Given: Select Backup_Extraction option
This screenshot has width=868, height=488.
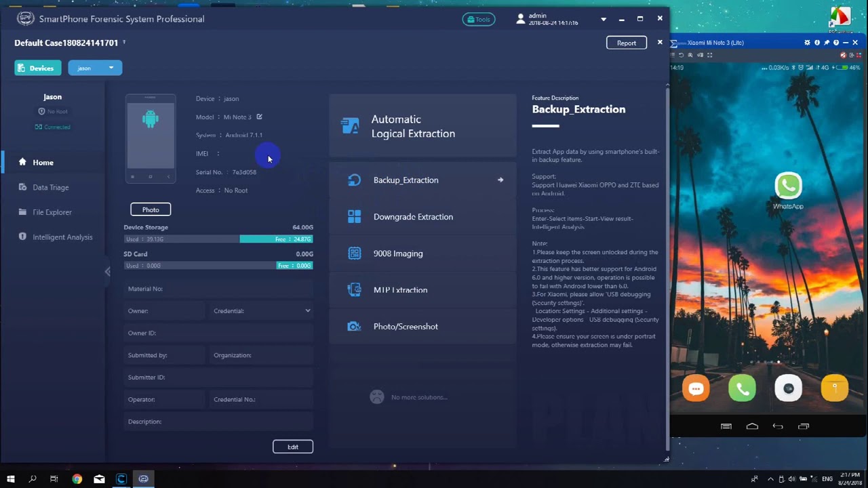Looking at the screenshot, I should (422, 180).
